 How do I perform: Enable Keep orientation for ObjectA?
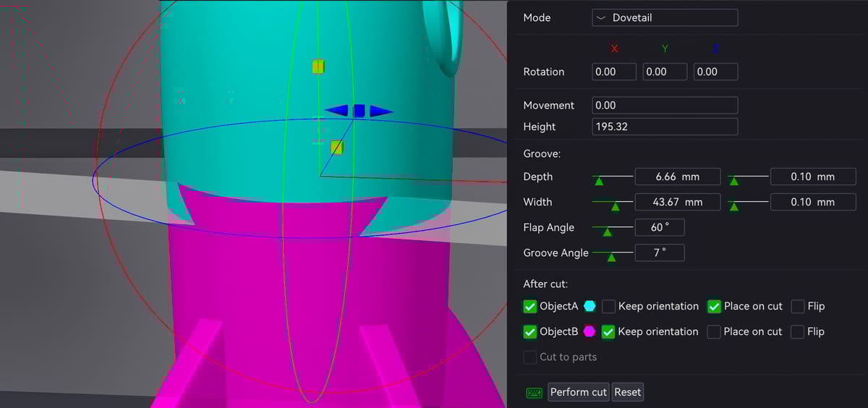coord(609,306)
